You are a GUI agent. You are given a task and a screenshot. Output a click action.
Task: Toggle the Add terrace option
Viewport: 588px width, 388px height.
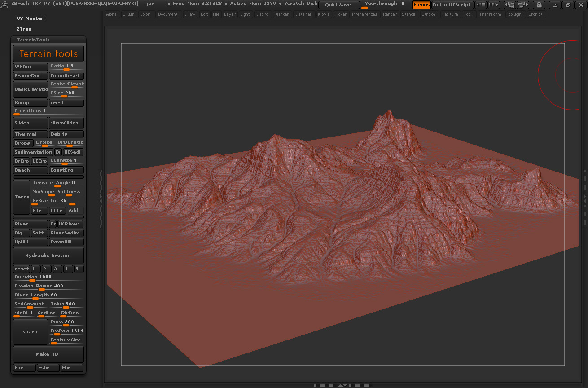pyautogui.click(x=75, y=210)
